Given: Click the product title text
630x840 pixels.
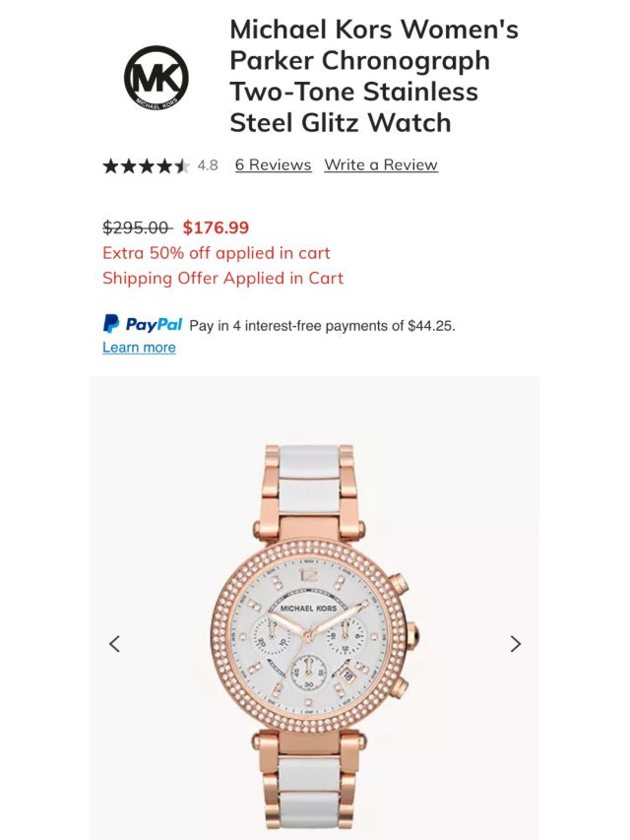Looking at the screenshot, I should click(374, 76).
